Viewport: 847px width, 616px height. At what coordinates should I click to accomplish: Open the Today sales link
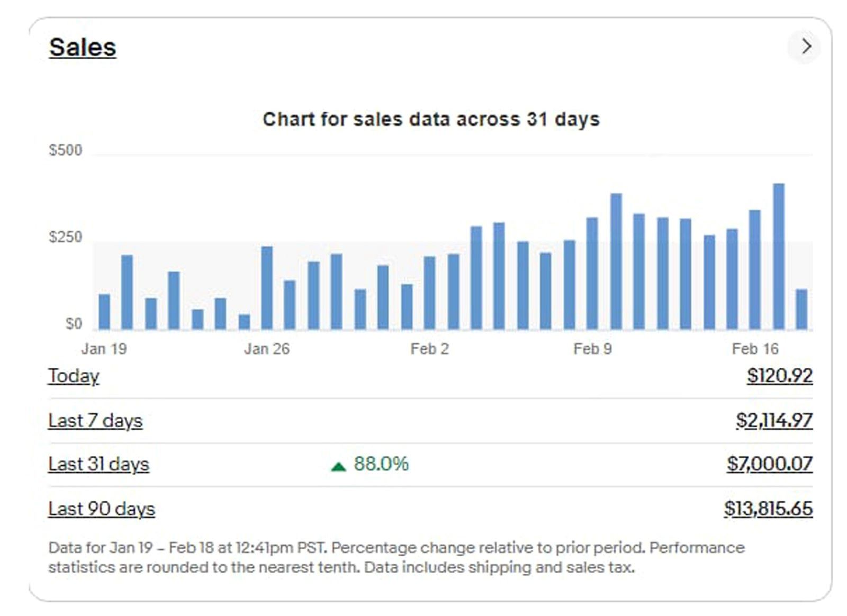coord(74,376)
